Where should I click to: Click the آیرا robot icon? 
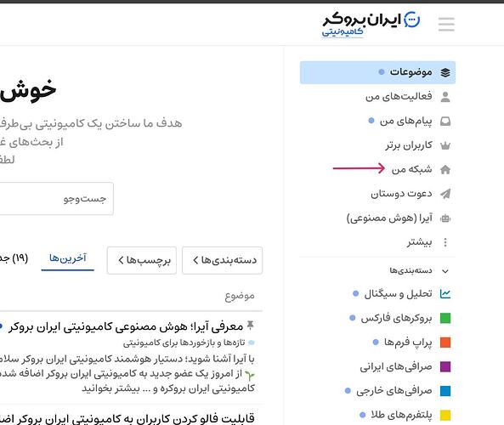tap(445, 218)
